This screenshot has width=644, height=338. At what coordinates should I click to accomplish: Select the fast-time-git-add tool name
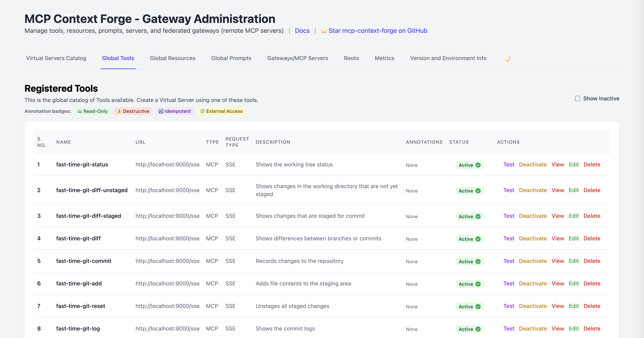point(79,283)
